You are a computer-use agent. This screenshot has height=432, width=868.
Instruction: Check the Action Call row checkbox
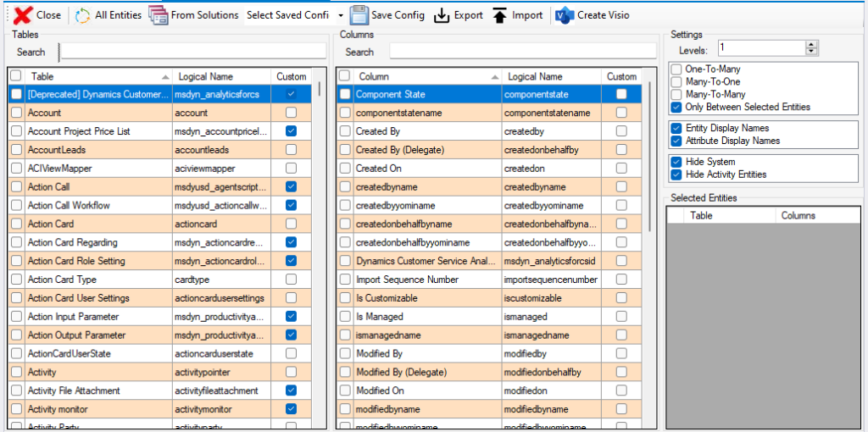17,187
